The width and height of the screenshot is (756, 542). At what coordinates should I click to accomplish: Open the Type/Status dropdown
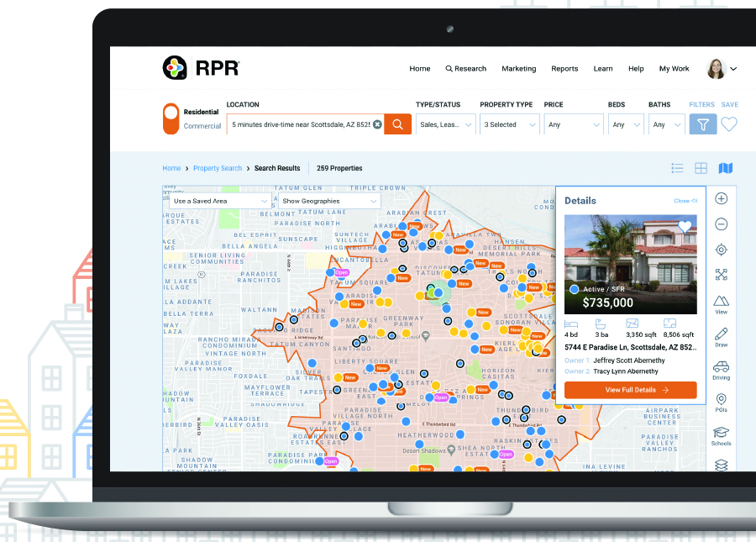click(445, 124)
